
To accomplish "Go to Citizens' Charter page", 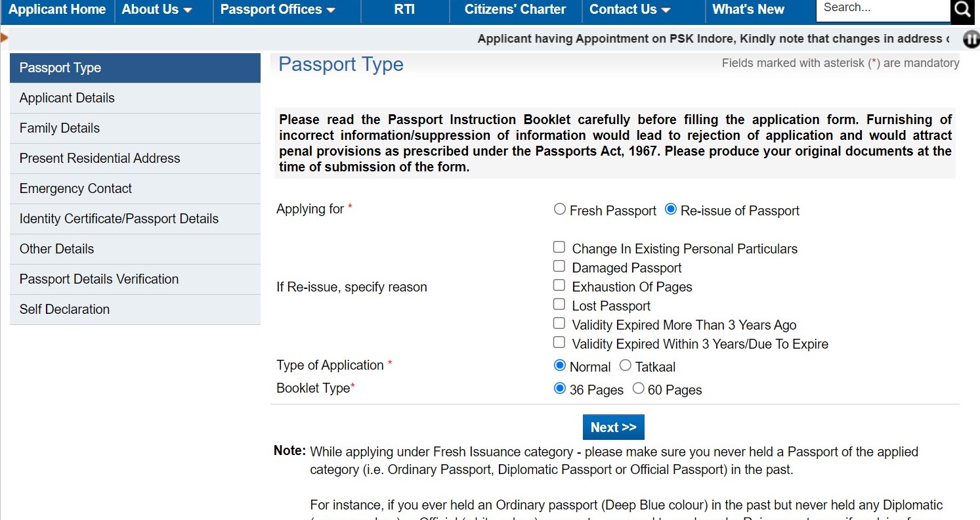I will coord(515,10).
